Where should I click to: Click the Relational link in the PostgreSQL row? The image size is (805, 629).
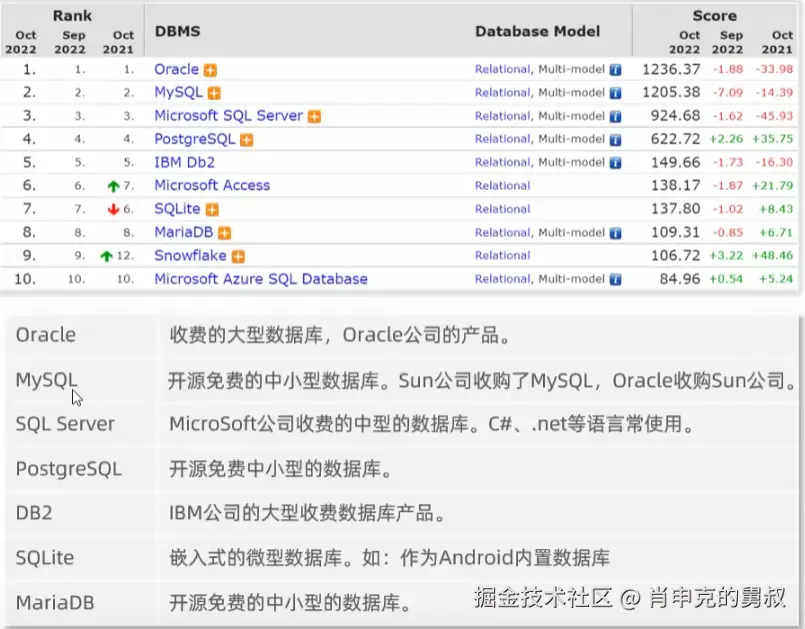502,139
